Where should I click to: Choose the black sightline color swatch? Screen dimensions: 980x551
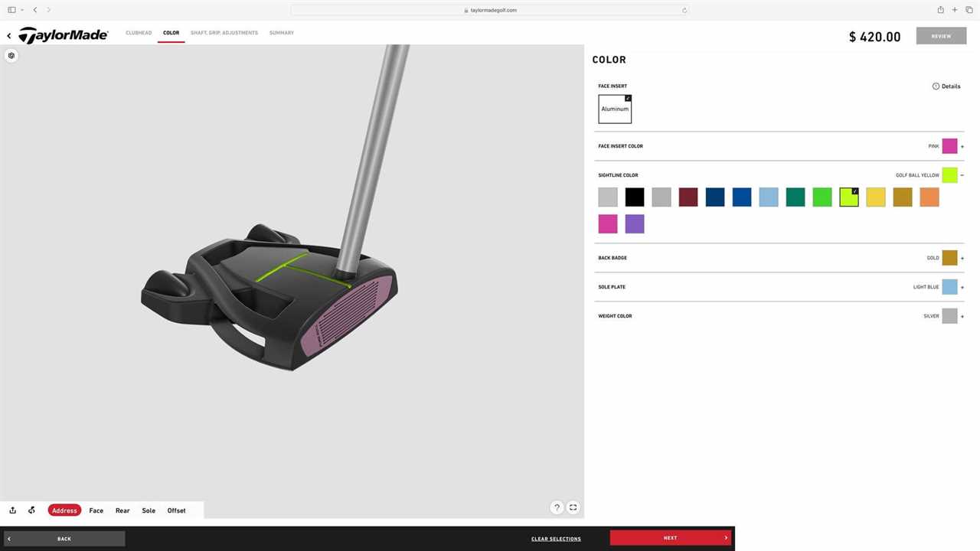pyautogui.click(x=635, y=197)
